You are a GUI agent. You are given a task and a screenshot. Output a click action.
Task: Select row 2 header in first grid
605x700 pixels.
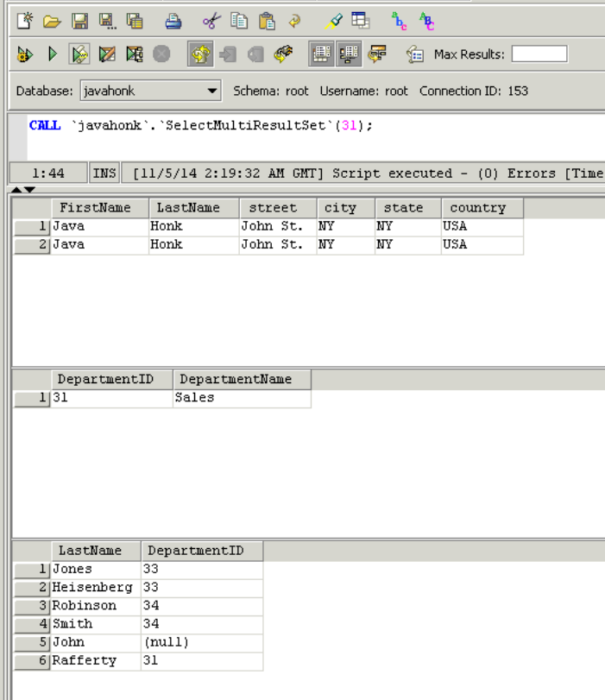(x=32, y=244)
